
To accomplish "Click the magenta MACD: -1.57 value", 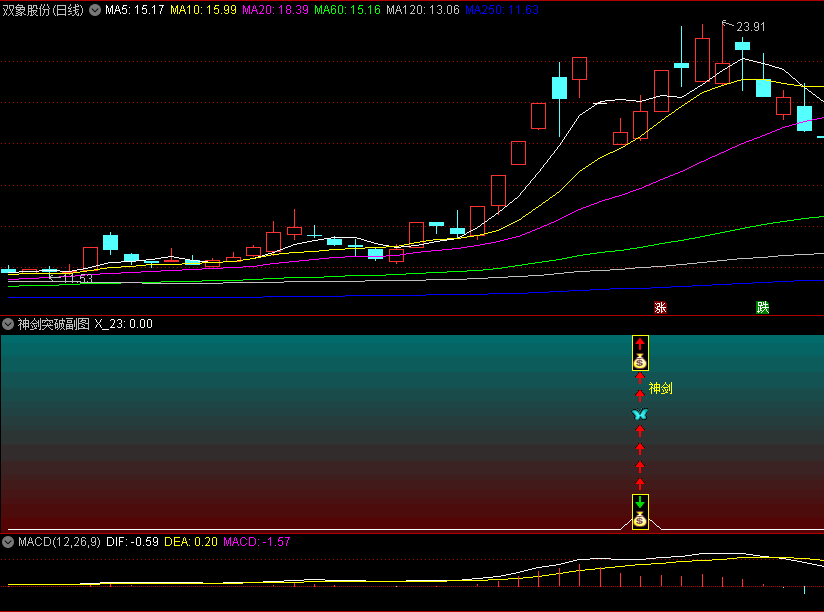I will 256,542.
